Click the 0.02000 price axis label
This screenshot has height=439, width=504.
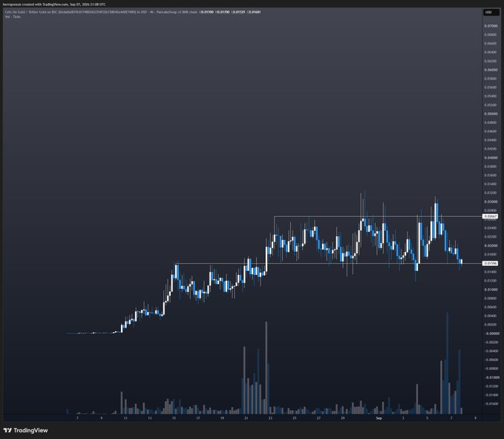click(x=491, y=246)
